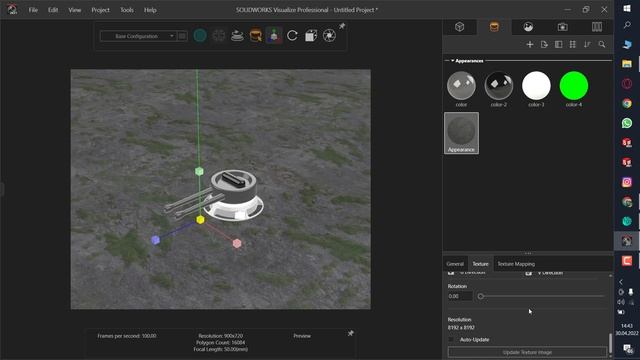This screenshot has width=640, height=360.
Task: Open the View menu
Action: [x=74, y=10]
